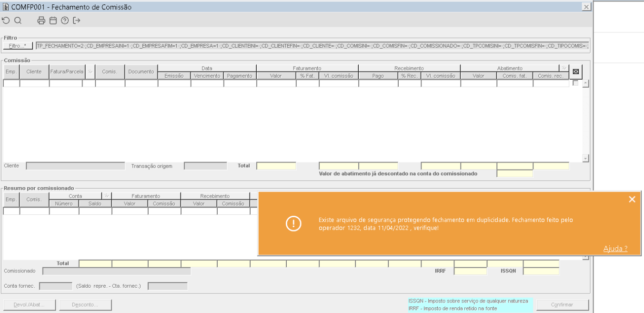Click the Comissionado gray field
The image size is (644, 313).
[x=117, y=271]
